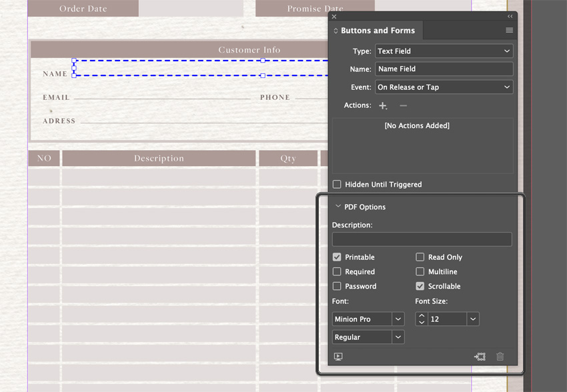Collapse the panel with the double-chevron icon
The width and height of the screenshot is (567, 392).
click(510, 17)
